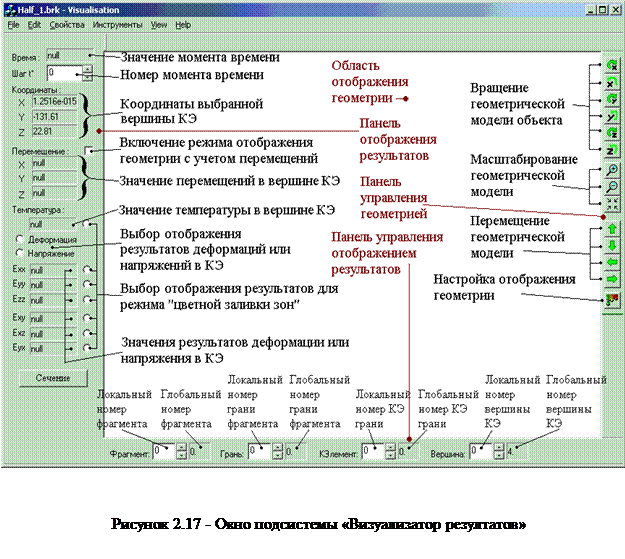Screen dimensions: 625x559
Task: Click Y-axis rotation icon with arrow before letter
Action: 612,99
